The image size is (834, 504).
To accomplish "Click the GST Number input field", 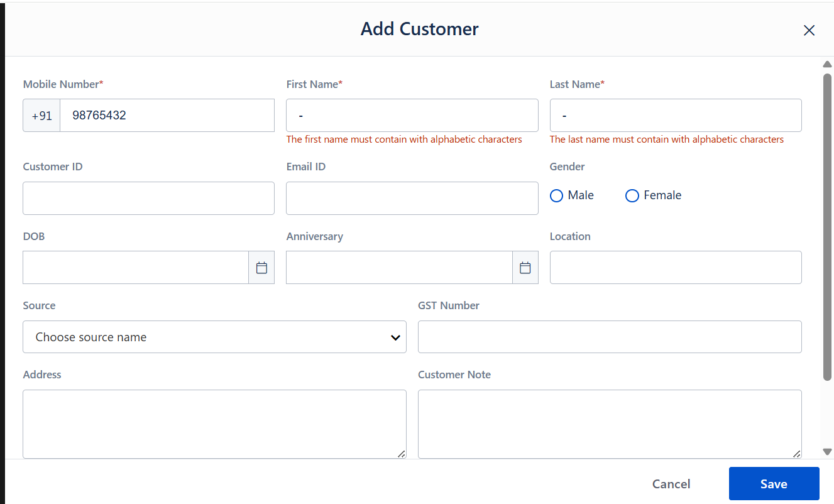I will click(x=610, y=337).
